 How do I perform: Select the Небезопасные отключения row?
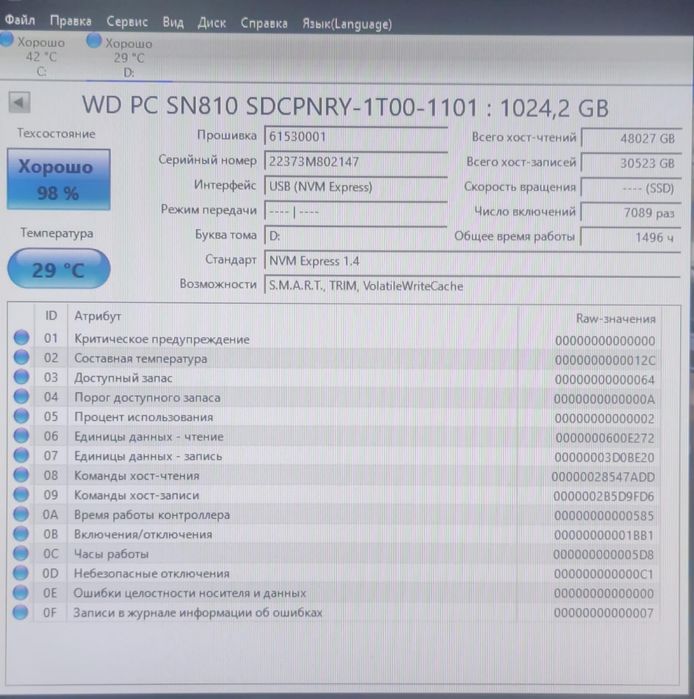pos(335,574)
